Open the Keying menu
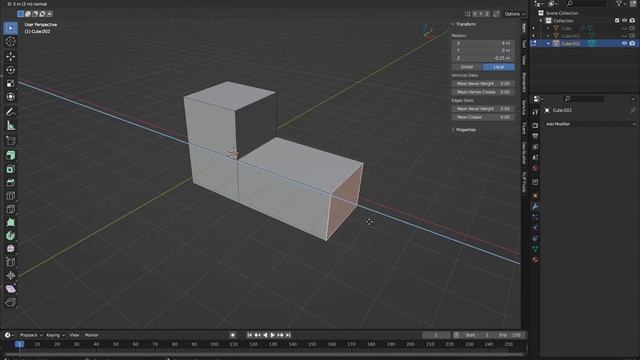640x360 pixels. coord(55,335)
